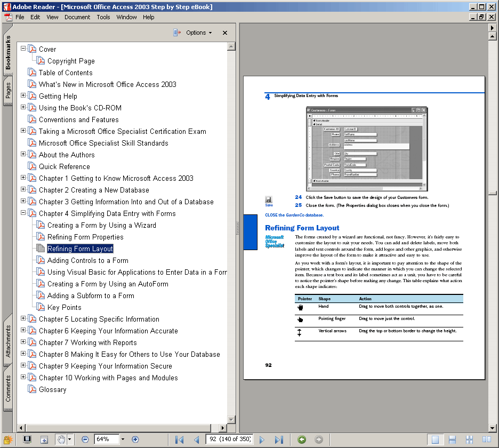Click the expand current bookmark icon
The image size is (499, 448).
(177, 33)
